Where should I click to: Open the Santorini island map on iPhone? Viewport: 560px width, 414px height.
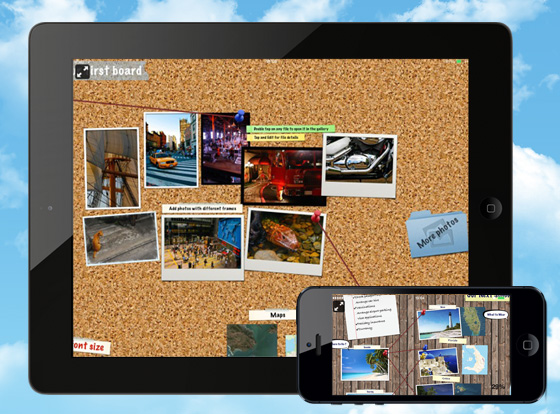475,360
